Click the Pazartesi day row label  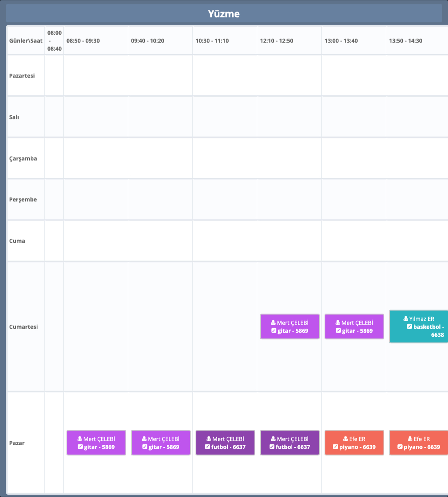(x=22, y=76)
